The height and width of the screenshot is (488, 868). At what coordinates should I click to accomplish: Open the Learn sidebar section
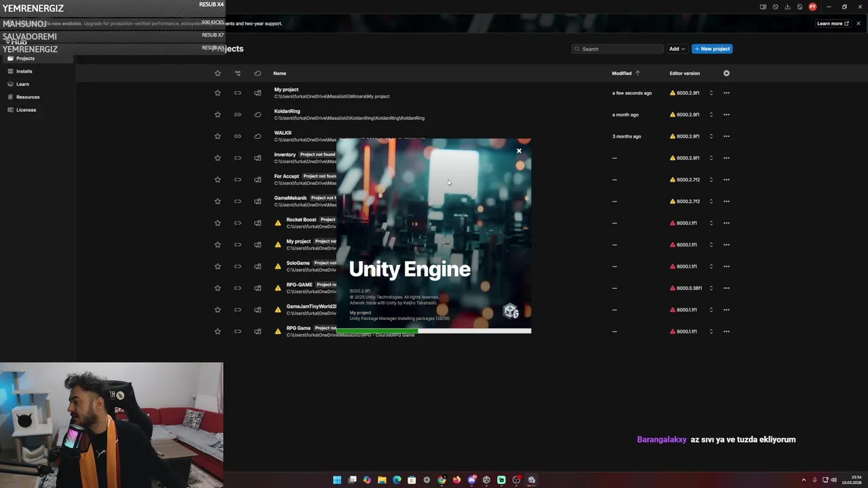(38, 84)
